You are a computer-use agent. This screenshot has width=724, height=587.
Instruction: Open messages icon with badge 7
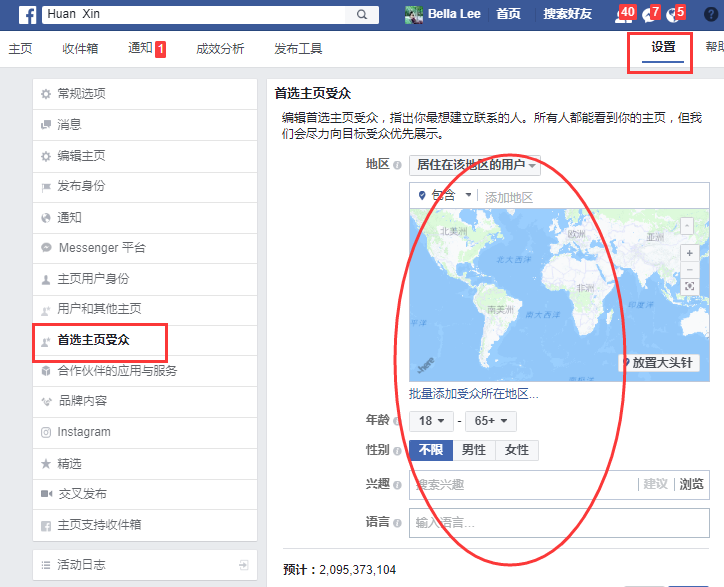click(x=649, y=15)
